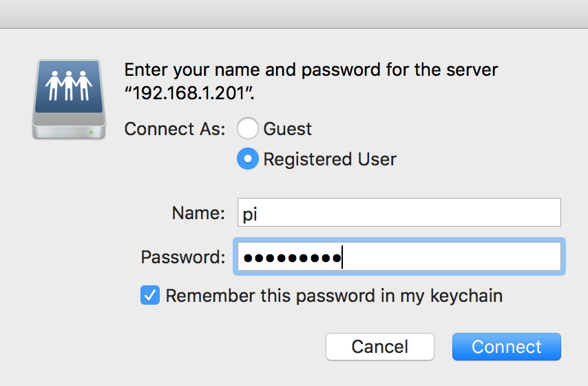The image size is (588, 386).
Task: Click the 'pi' text in Name field
Action: tap(250, 214)
